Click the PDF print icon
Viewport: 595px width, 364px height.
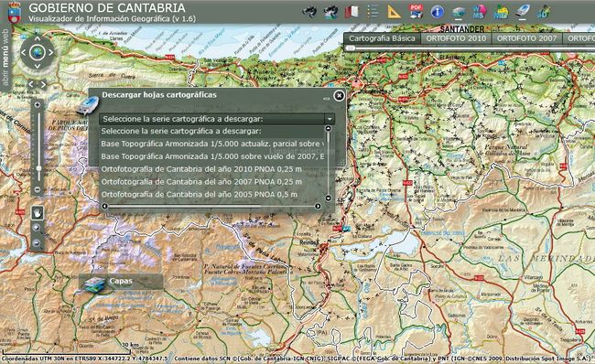coord(416,11)
